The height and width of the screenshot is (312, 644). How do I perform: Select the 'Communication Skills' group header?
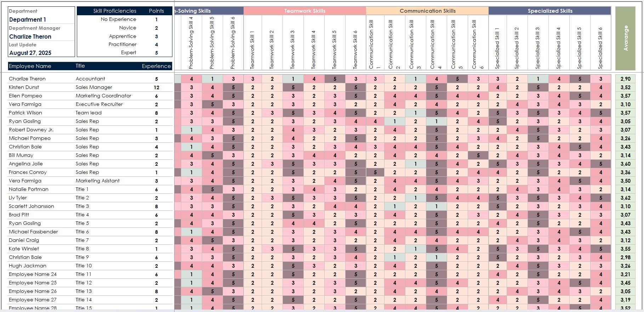pos(427,11)
